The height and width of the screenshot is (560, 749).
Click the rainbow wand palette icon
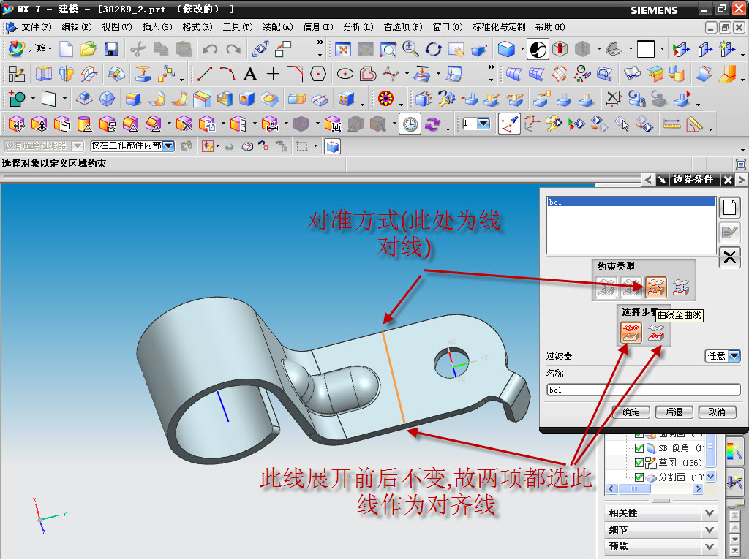734,450
